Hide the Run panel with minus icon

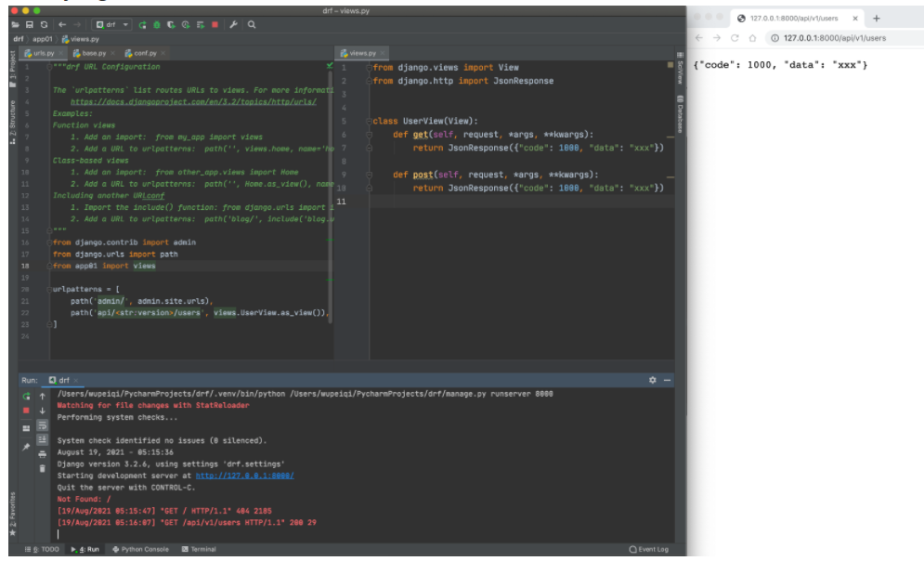point(667,381)
